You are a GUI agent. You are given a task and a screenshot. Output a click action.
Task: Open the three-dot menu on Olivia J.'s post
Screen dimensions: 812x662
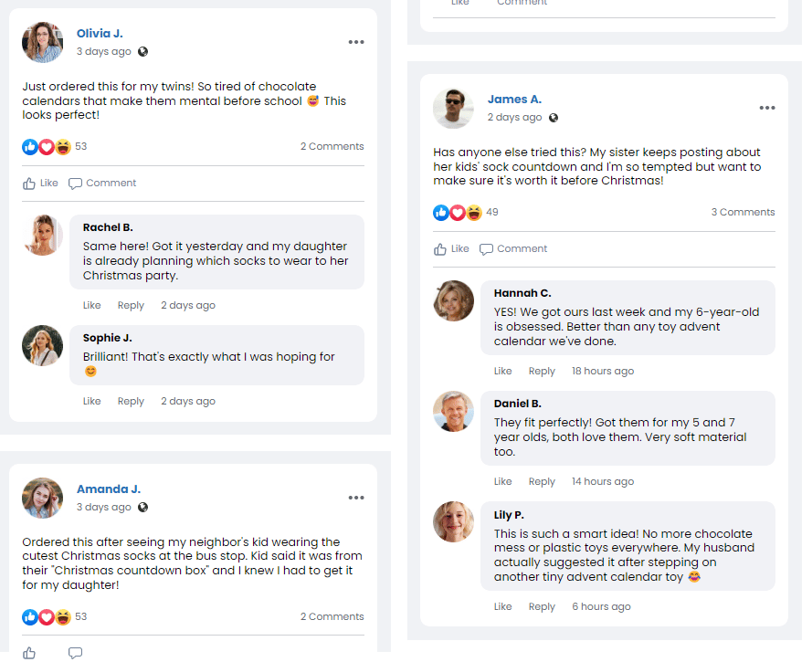(x=356, y=42)
